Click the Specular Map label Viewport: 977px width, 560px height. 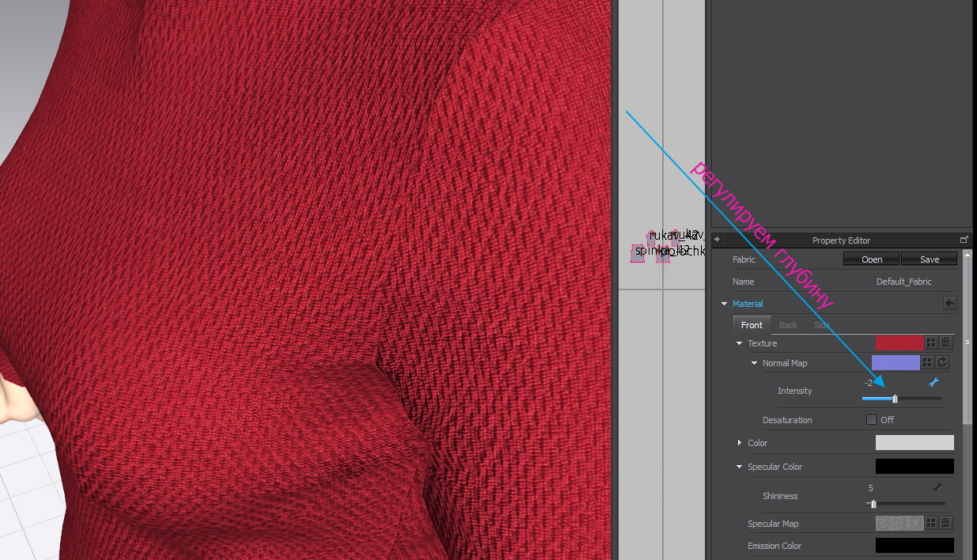773,524
